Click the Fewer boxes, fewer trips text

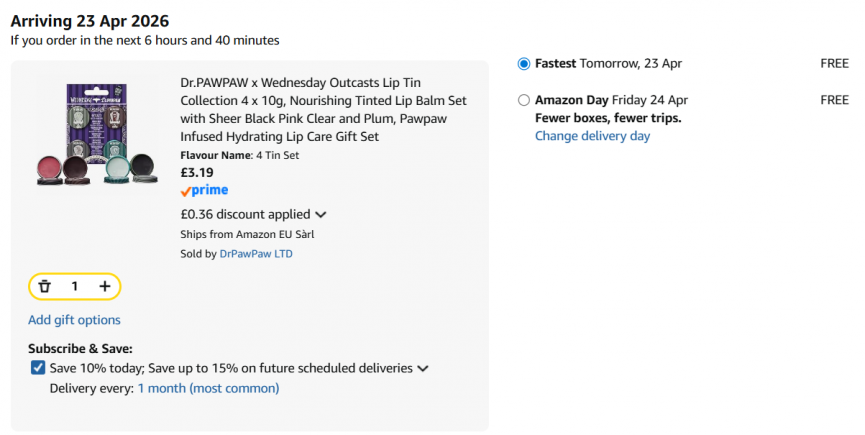pyautogui.click(x=608, y=118)
